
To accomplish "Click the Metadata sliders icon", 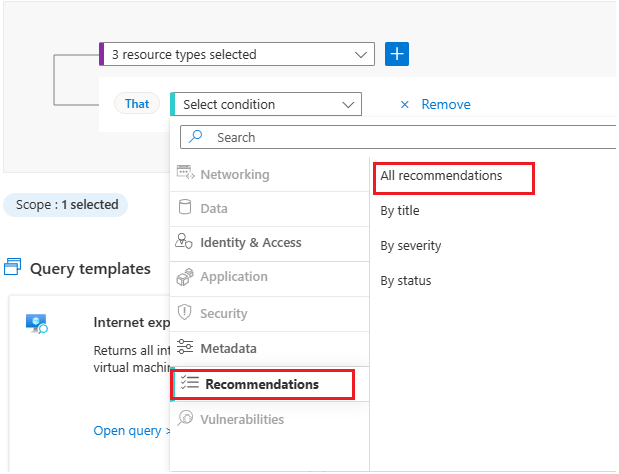I will click(184, 348).
